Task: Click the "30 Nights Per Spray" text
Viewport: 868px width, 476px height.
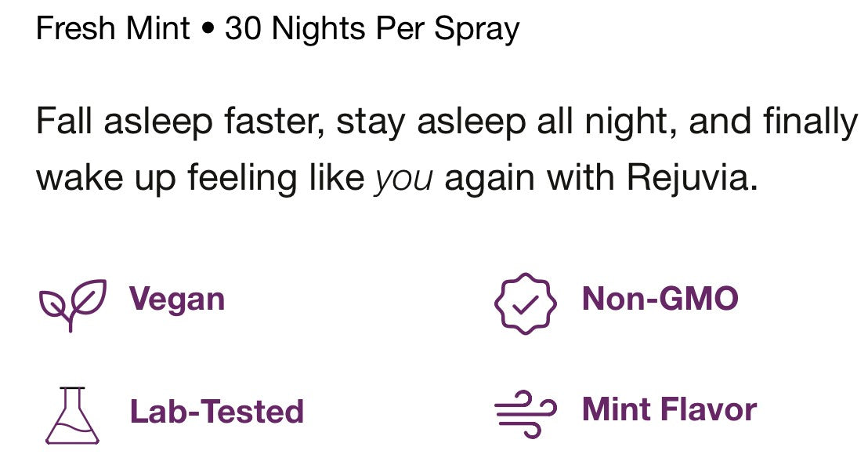Action: [x=372, y=30]
